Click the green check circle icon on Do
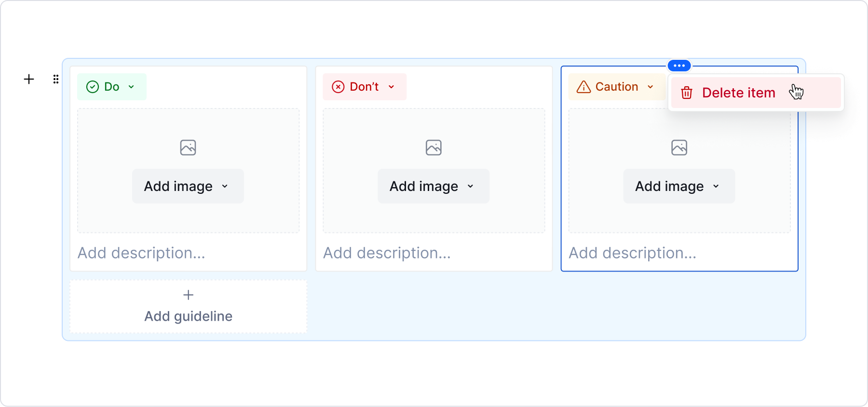Viewport: 868px width, 407px height. [x=93, y=87]
